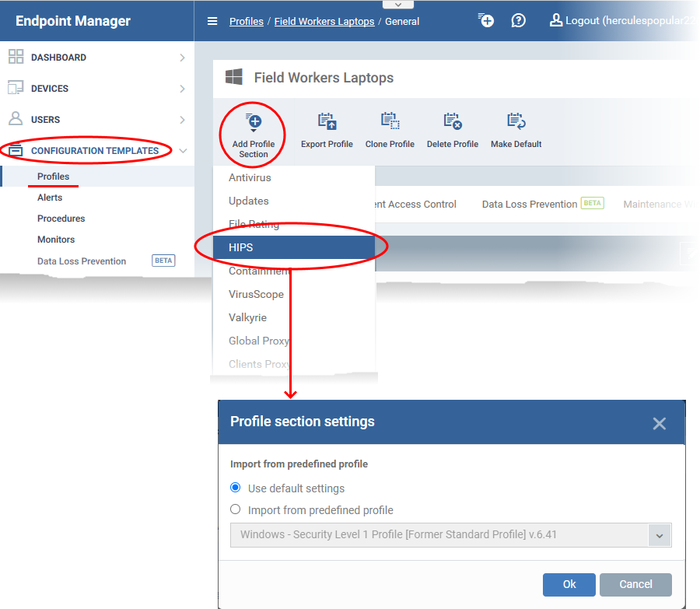
Task: Choose File Rating from the section menu
Action: click(x=294, y=224)
